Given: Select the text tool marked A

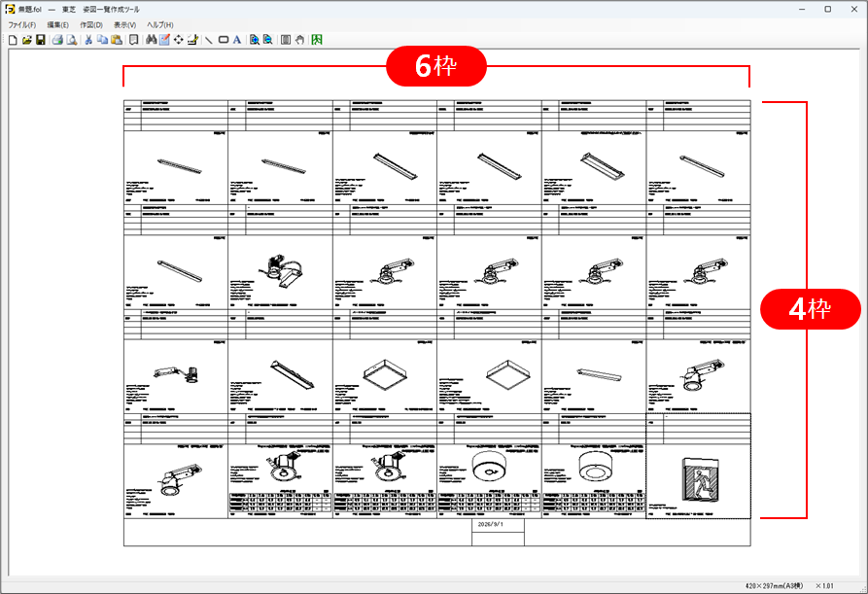Looking at the screenshot, I should coord(237,40).
